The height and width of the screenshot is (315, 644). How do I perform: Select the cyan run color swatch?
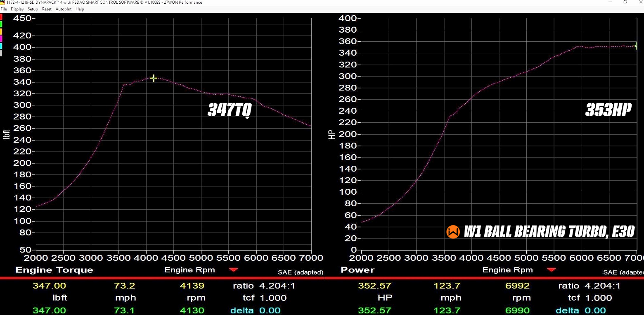coord(1,46)
